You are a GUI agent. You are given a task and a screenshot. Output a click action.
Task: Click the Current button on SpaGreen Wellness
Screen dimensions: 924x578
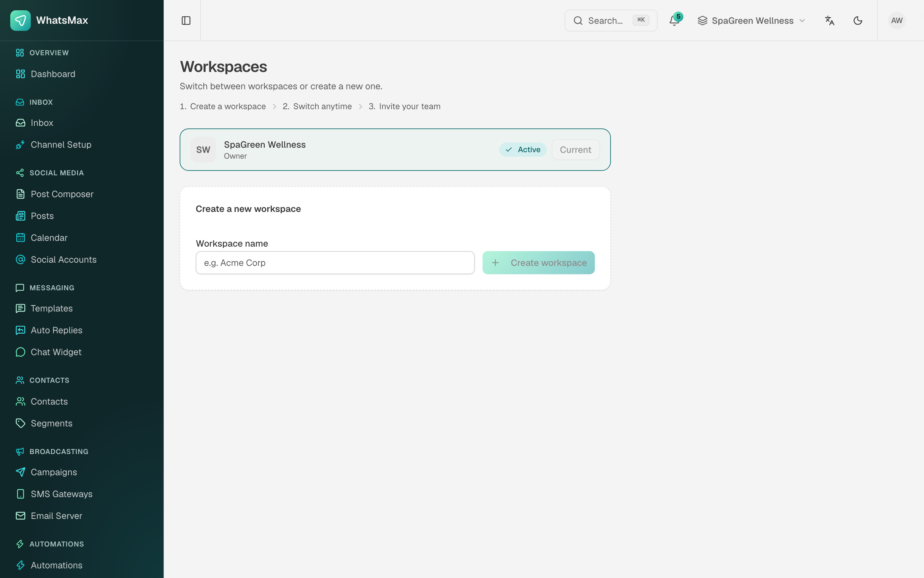(575, 149)
